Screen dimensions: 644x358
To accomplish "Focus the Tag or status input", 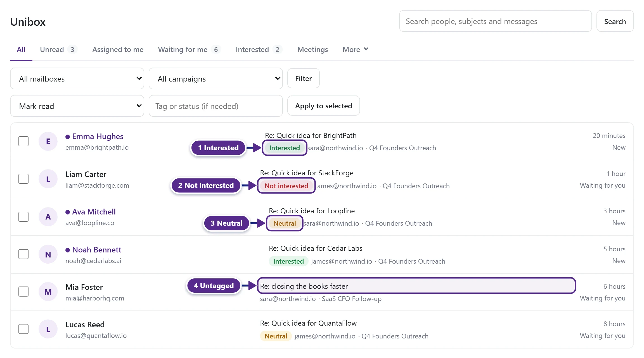I will [x=216, y=106].
